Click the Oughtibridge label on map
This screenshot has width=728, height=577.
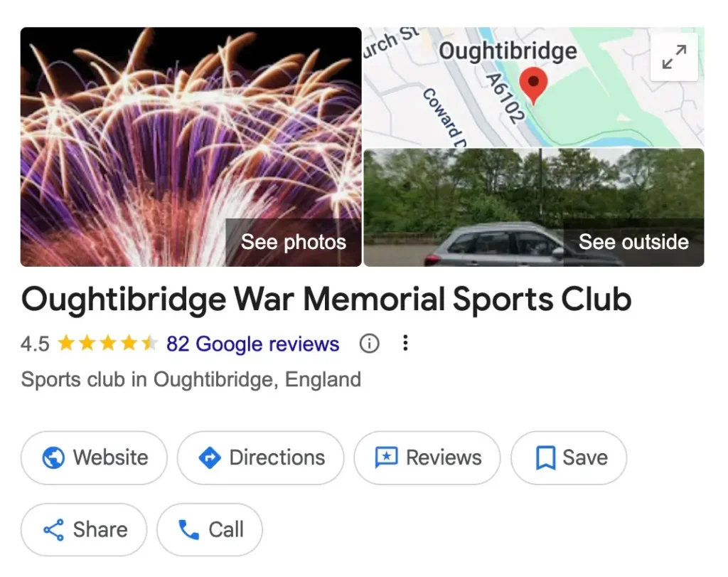tap(508, 51)
